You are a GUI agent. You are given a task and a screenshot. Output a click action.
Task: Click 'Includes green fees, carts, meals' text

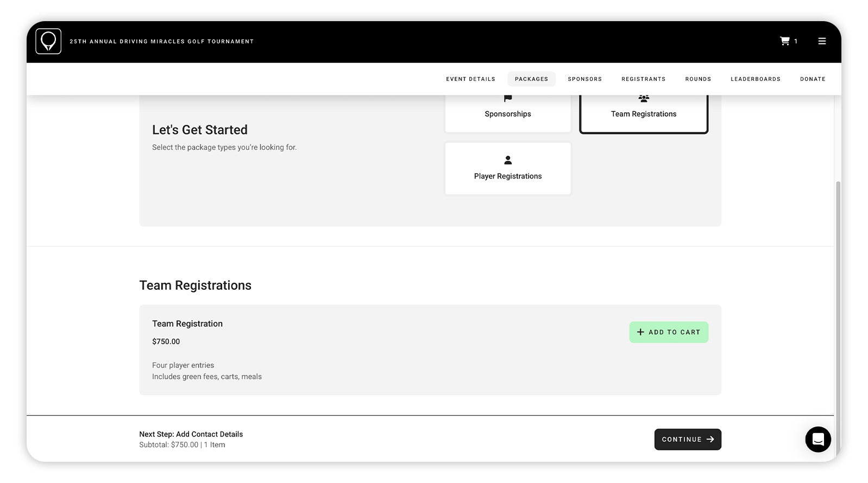[x=207, y=377]
